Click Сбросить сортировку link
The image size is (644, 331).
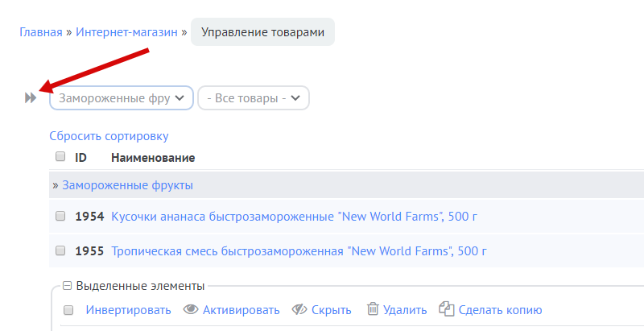click(x=109, y=136)
